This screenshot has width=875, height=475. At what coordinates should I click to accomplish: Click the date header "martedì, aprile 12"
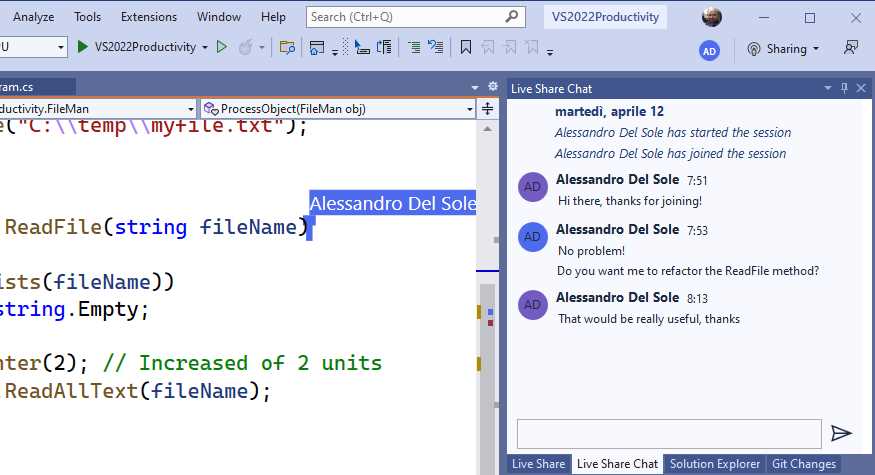[609, 112]
